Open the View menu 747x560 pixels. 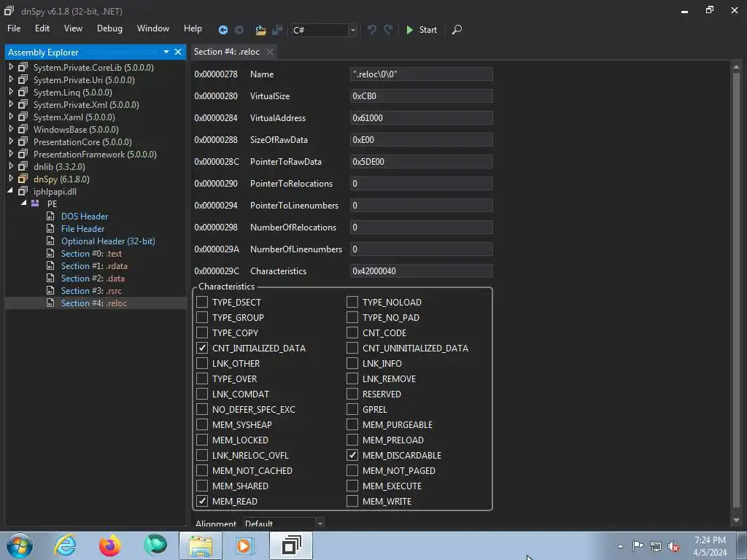73,28
